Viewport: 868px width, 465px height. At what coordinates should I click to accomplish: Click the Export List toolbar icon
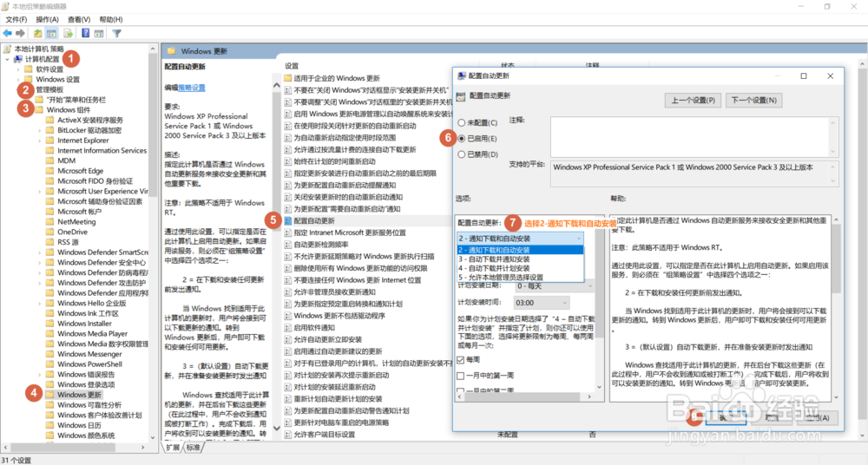point(69,33)
